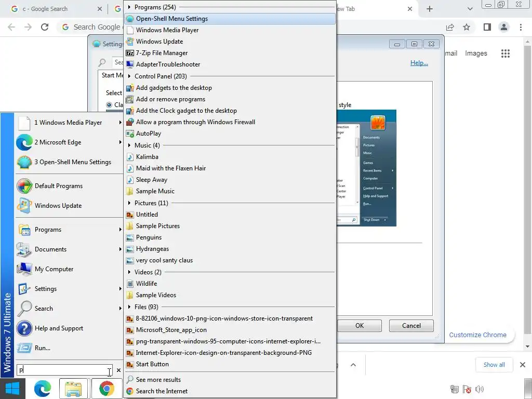Click Windows Update icon in search results
This screenshot has height=399, width=532.
(129, 42)
